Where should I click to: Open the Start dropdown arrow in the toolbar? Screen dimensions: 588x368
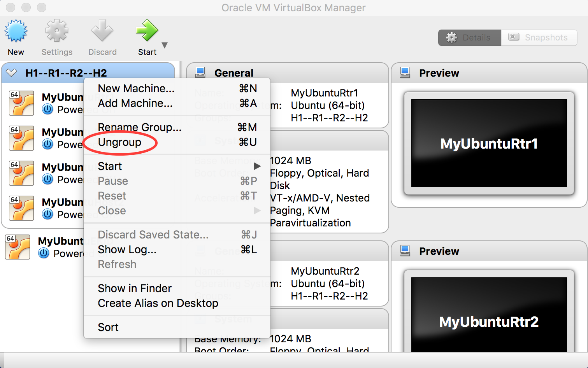tap(164, 46)
